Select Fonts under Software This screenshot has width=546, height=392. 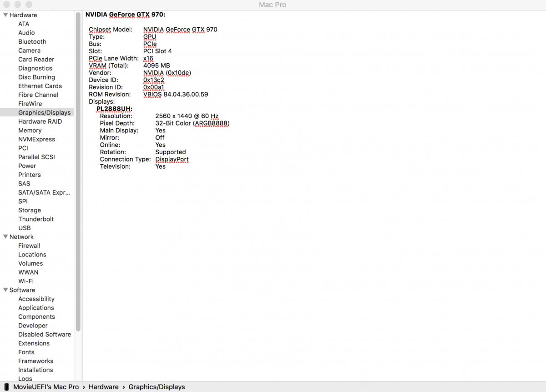pos(26,352)
